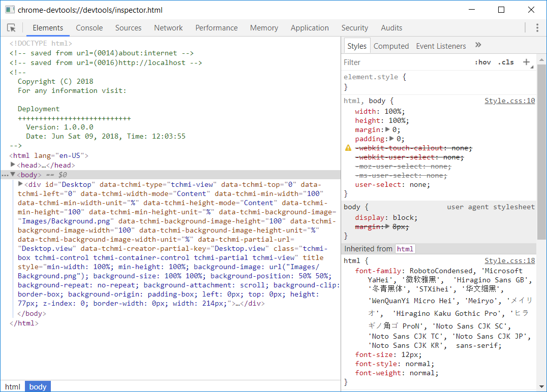Expand the margin shorthand in html, body rule
This screenshot has height=392, width=547.
point(387,129)
